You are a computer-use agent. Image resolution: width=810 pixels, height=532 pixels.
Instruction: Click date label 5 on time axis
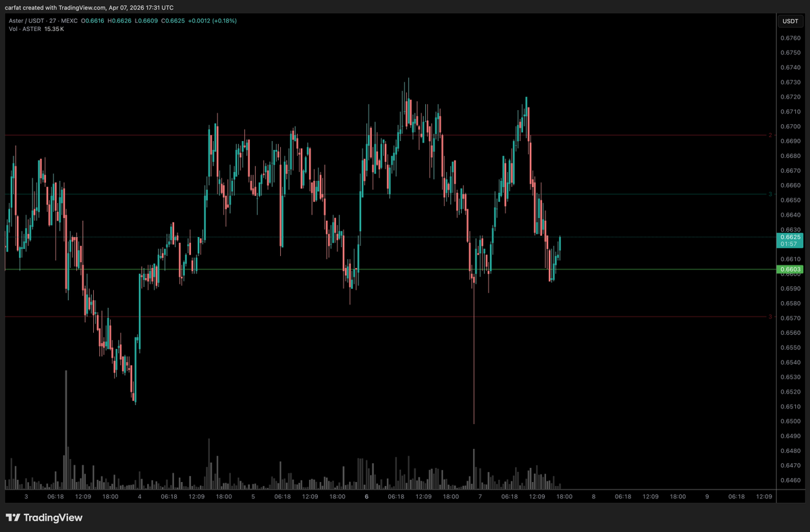point(253,496)
